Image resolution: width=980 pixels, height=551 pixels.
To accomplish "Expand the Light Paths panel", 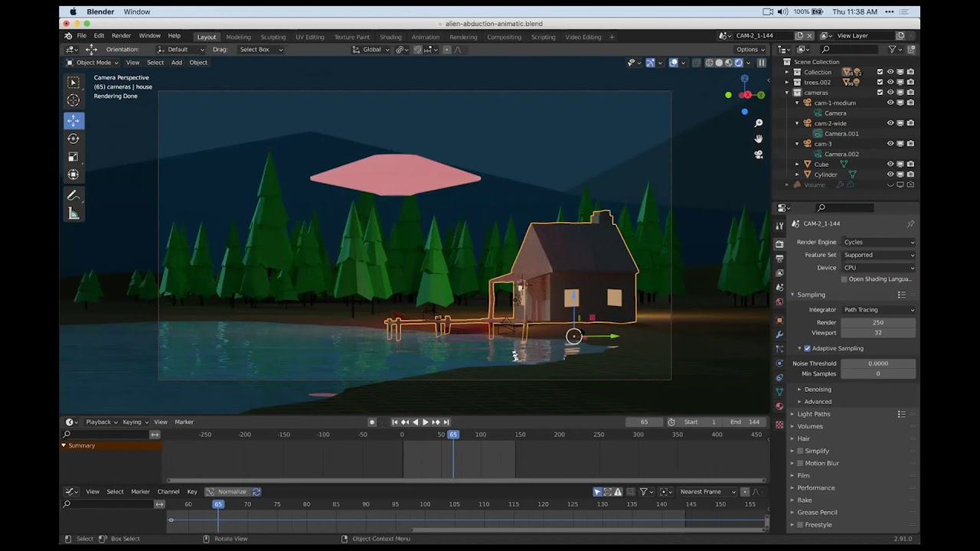I will 813,414.
